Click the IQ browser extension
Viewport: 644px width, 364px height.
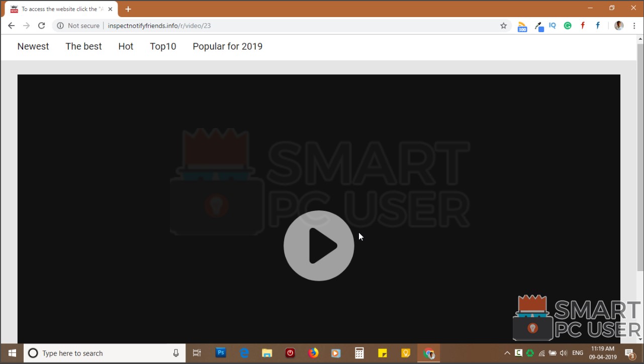(552, 25)
